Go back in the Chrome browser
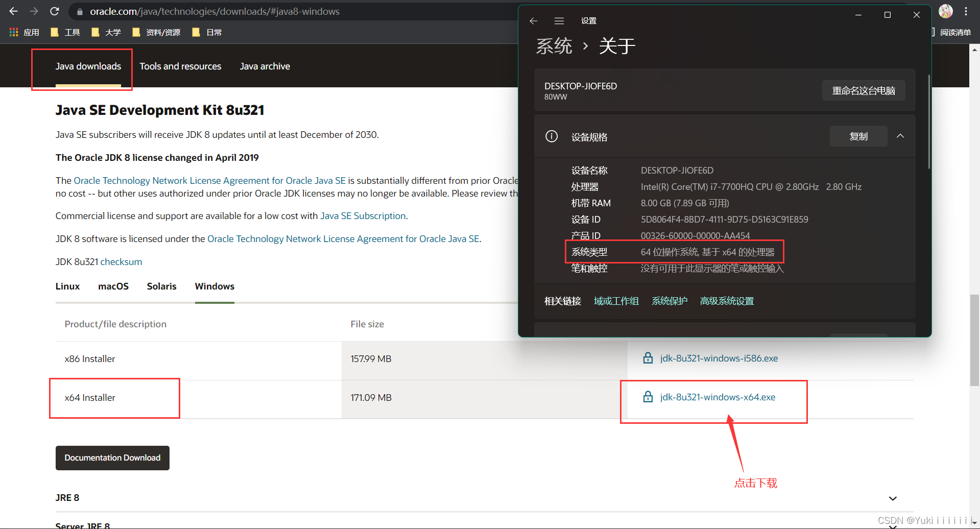Viewport: 980px width, 529px height. click(x=14, y=11)
